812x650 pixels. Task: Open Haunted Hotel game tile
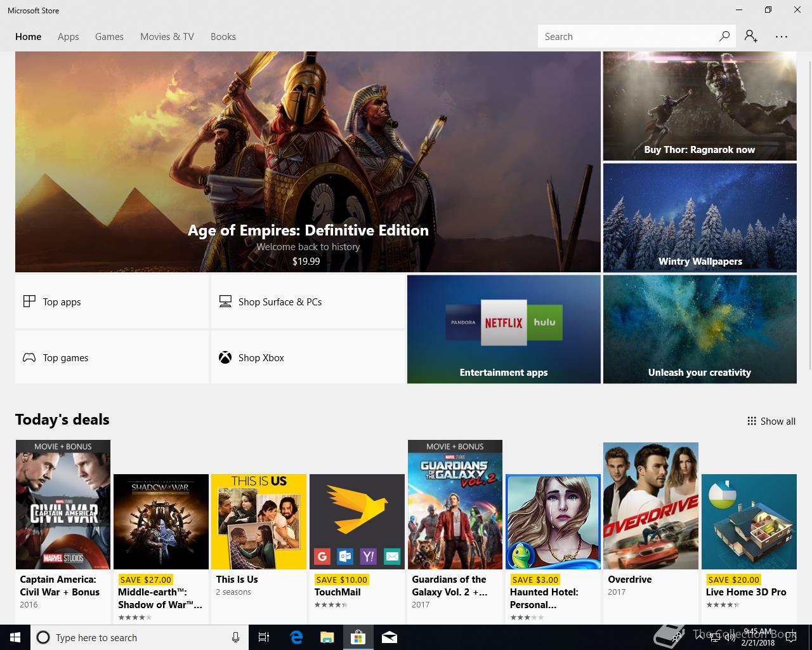553,522
